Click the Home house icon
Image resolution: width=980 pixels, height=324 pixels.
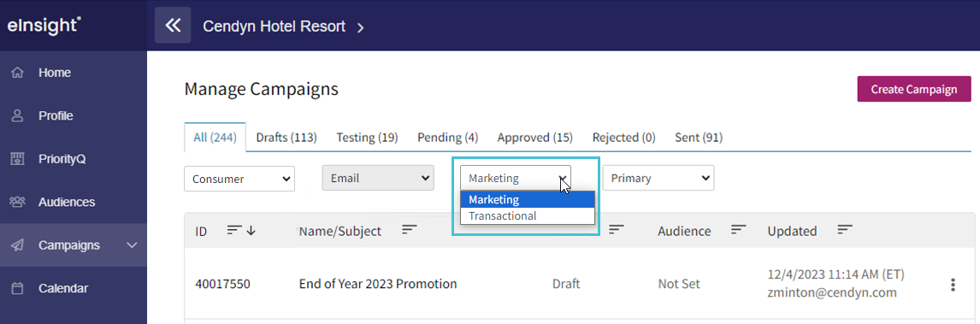point(17,73)
